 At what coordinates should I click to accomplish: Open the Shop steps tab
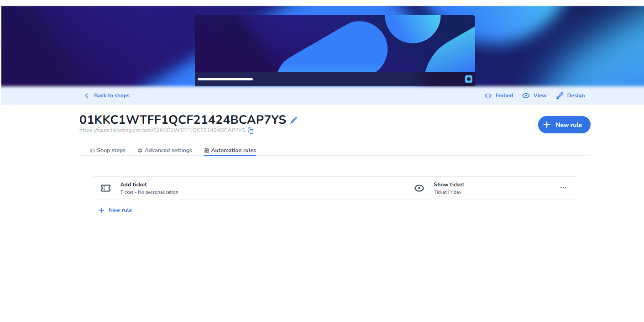(x=108, y=150)
